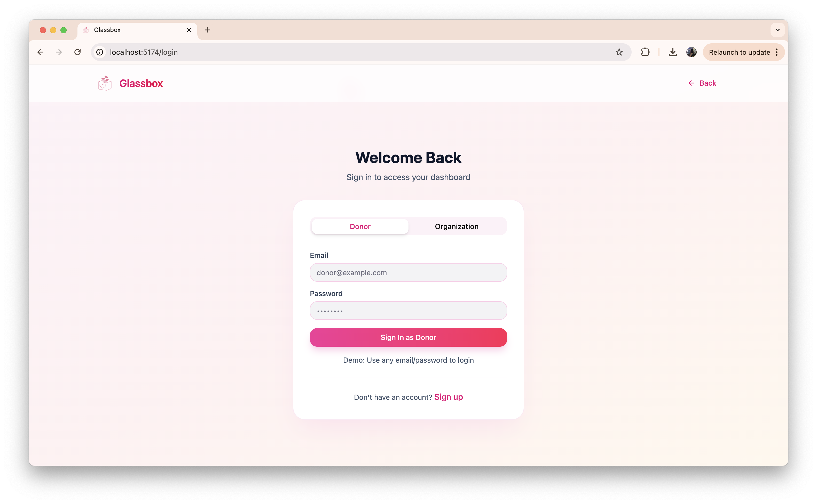Image resolution: width=817 pixels, height=504 pixels.
Task: View site information icon in the address bar
Action: (x=100, y=52)
